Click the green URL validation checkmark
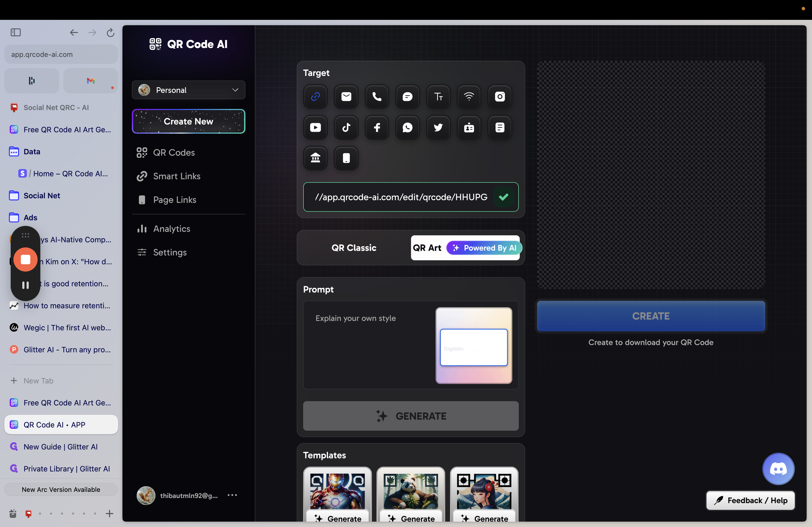The width and height of the screenshot is (812, 527). pos(503,197)
